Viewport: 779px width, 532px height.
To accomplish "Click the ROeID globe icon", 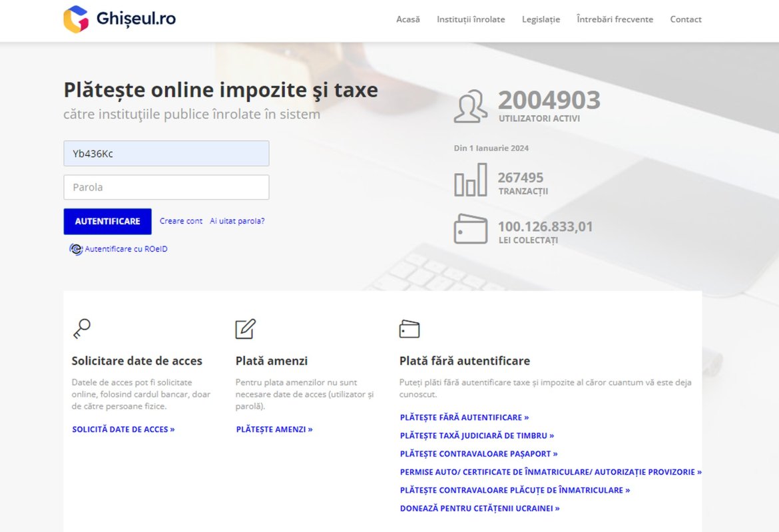I will [x=76, y=248].
